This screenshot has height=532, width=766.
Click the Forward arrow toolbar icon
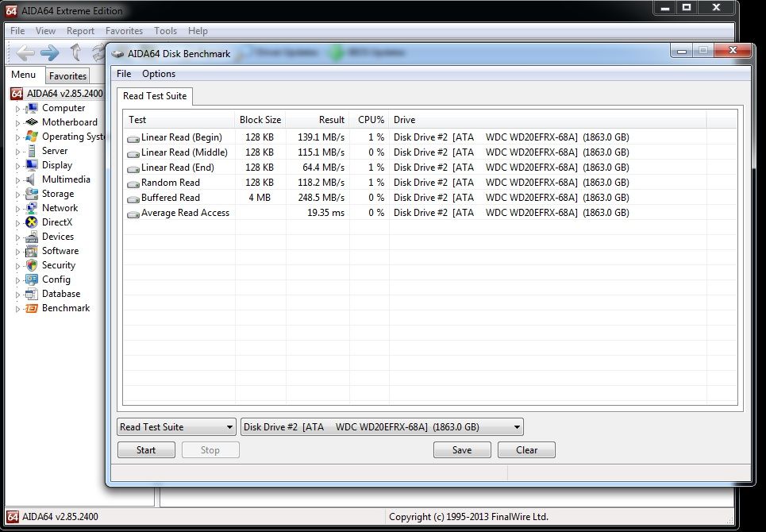coord(49,52)
